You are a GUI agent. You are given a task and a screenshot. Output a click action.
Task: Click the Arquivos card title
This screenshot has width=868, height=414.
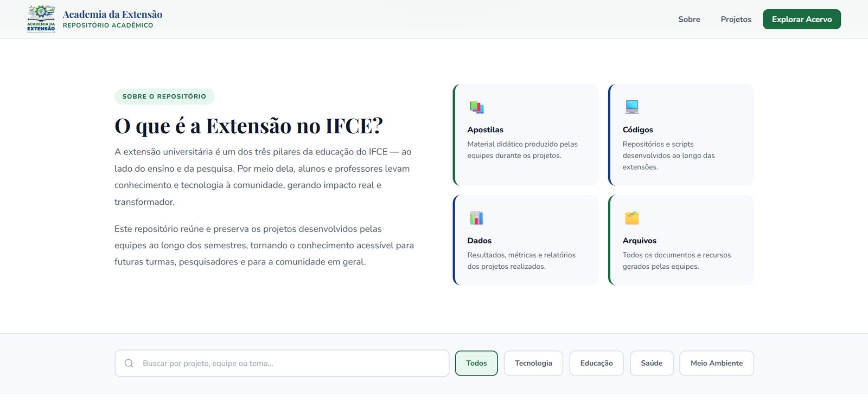tap(640, 241)
